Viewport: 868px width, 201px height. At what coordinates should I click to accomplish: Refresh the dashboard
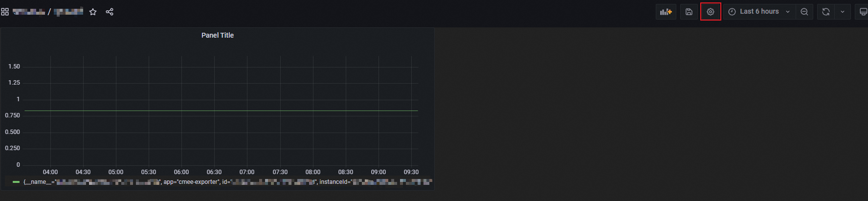826,12
